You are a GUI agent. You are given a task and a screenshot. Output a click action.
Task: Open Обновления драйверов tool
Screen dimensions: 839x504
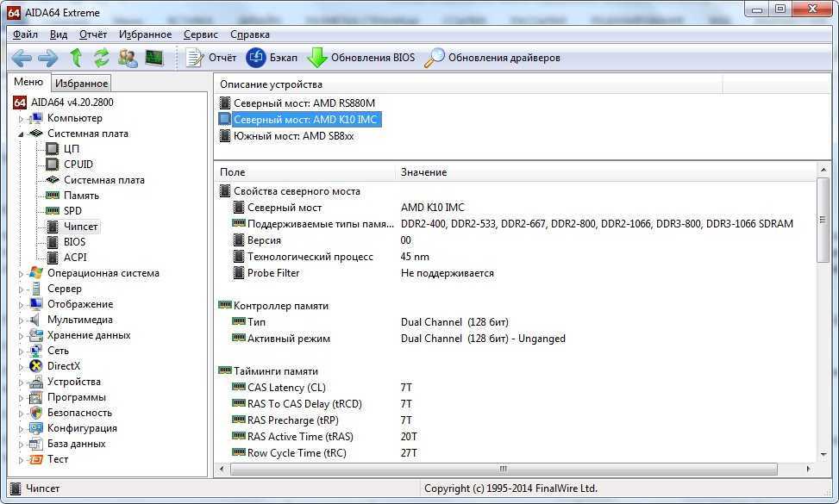pyautogui.click(x=492, y=58)
